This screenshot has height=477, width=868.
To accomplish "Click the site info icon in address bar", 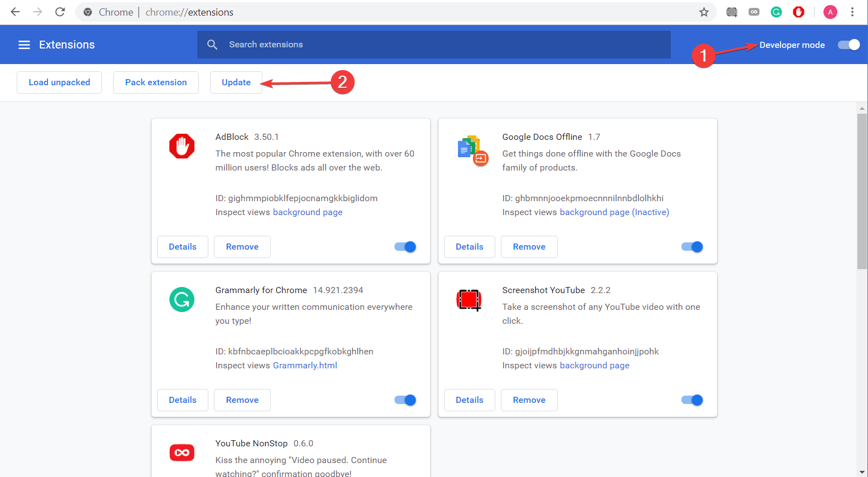I will [x=87, y=12].
